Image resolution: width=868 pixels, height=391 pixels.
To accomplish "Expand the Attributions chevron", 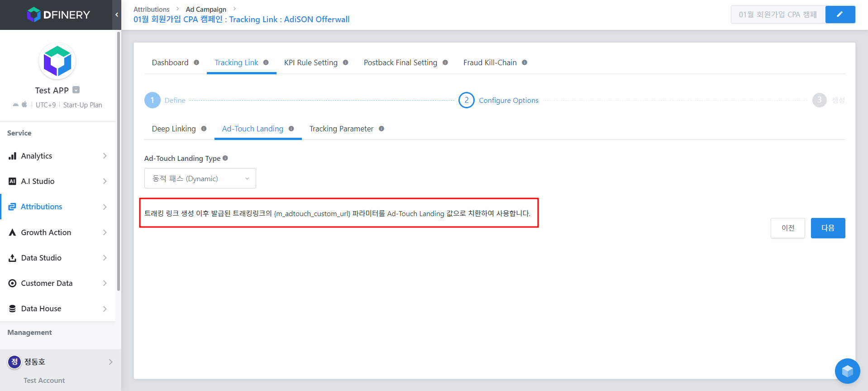I will point(105,207).
